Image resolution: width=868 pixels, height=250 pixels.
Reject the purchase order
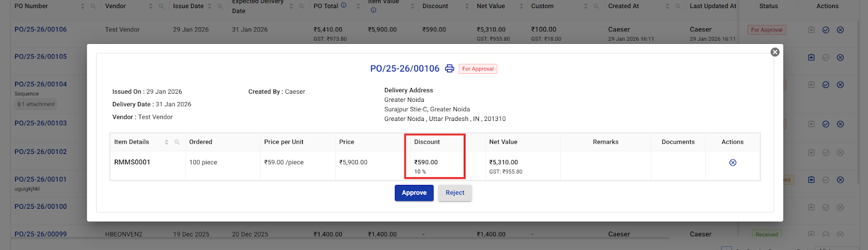[455, 193]
